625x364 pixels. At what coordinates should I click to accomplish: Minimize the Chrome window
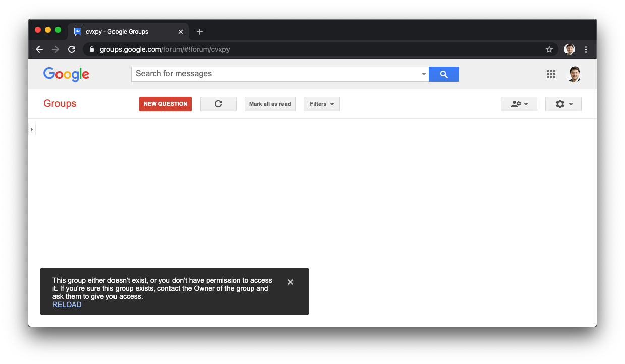(x=48, y=30)
